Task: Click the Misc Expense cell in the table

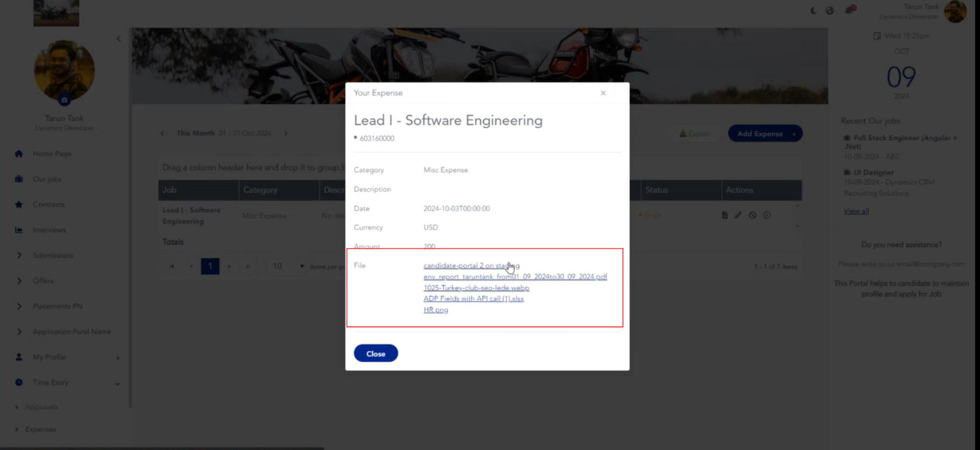Action: (264, 216)
